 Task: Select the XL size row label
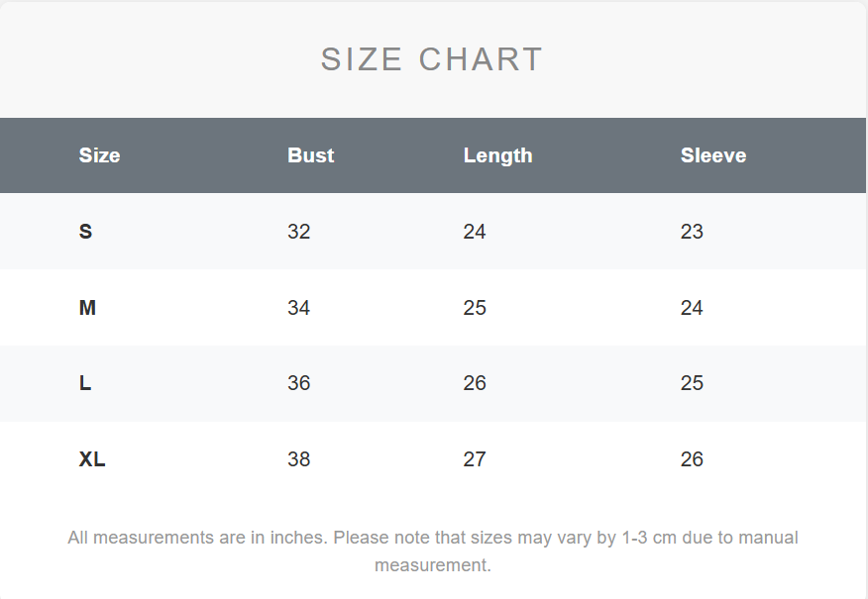pos(92,459)
